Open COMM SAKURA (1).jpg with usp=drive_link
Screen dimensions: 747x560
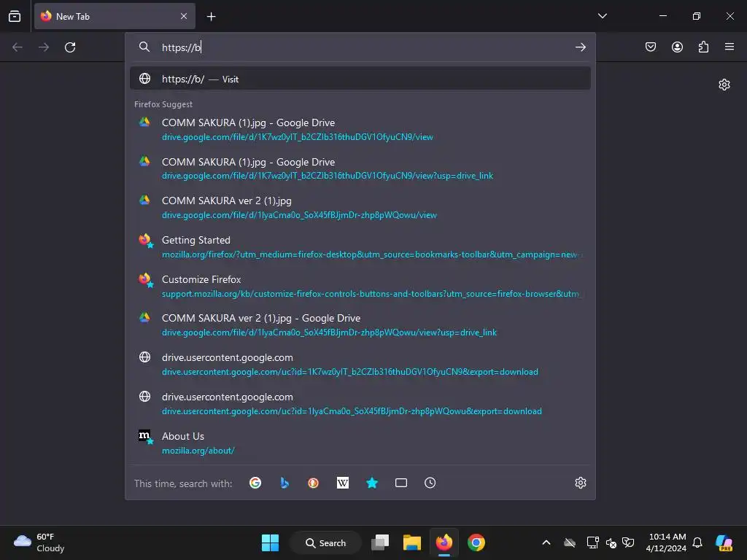[x=360, y=168]
